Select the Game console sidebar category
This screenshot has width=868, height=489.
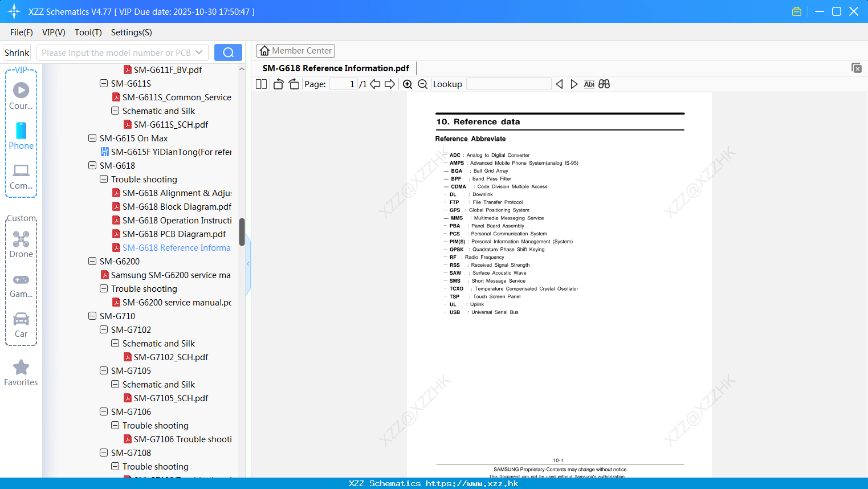point(21,286)
